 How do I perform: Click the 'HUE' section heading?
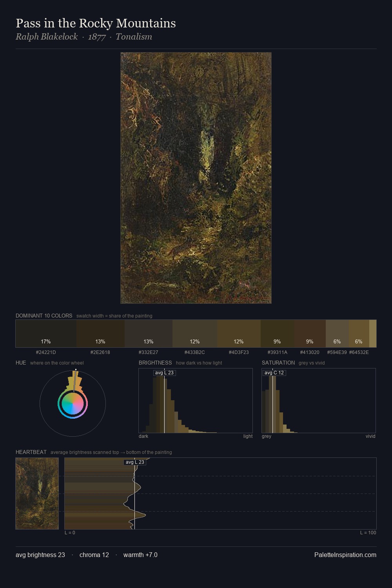(21, 363)
